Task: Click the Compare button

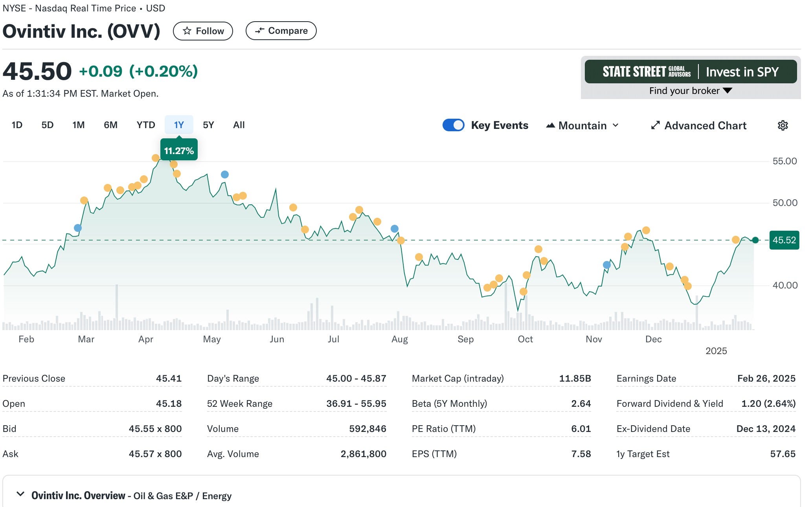Action: tap(281, 31)
